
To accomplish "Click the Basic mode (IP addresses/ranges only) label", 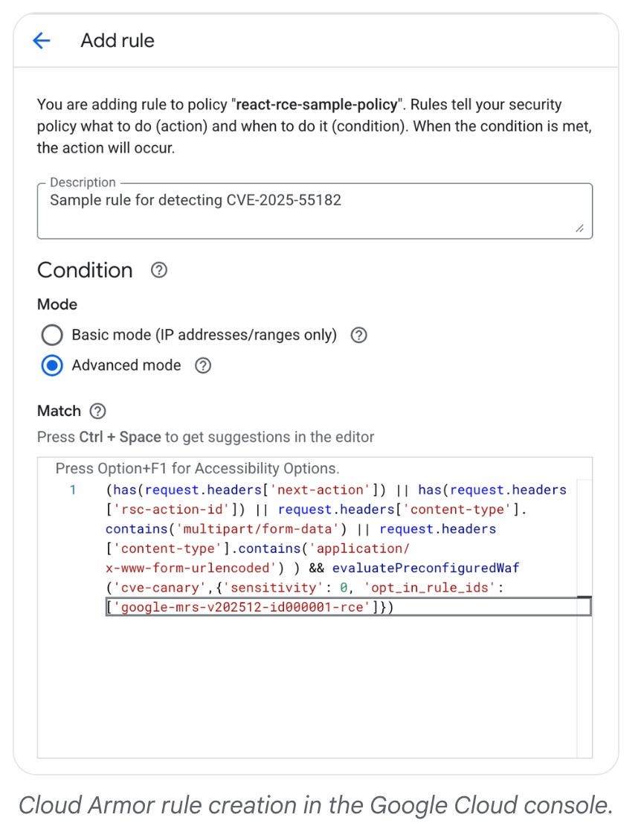I will pos(204,335).
